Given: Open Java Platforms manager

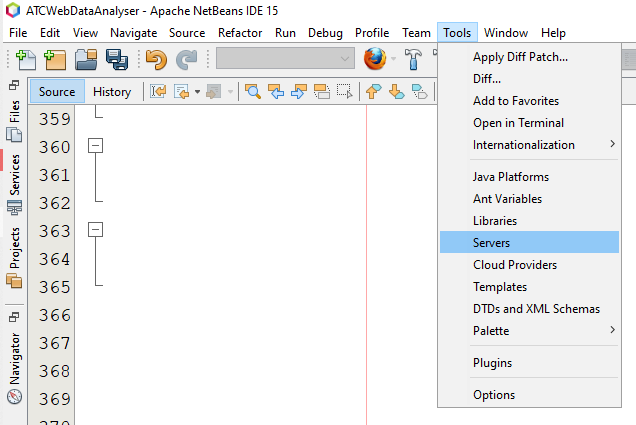Looking at the screenshot, I should point(529,177).
